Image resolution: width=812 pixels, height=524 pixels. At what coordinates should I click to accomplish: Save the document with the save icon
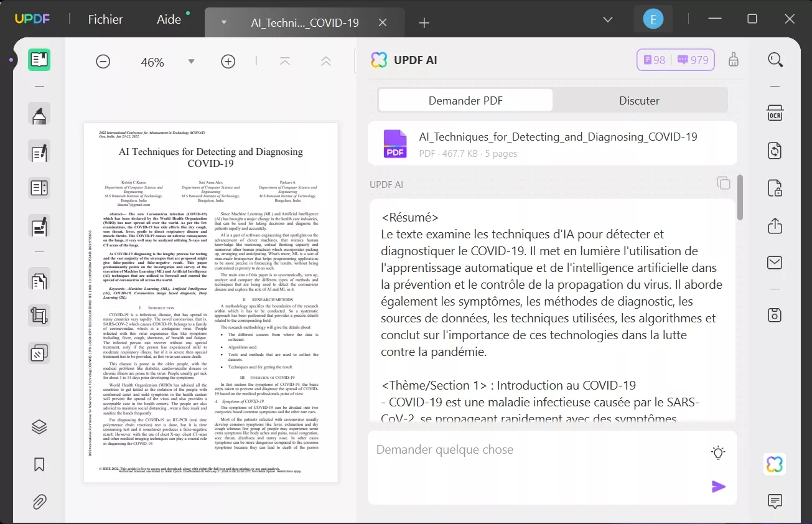point(775,315)
